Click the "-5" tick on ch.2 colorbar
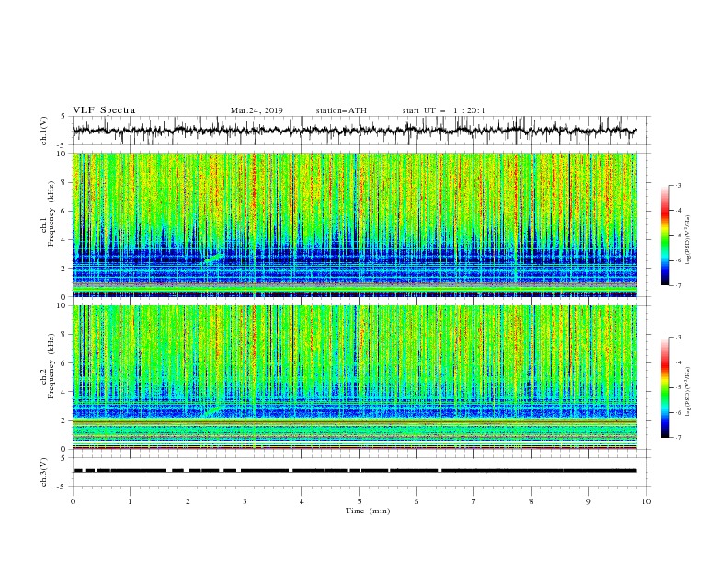 click(x=677, y=387)
